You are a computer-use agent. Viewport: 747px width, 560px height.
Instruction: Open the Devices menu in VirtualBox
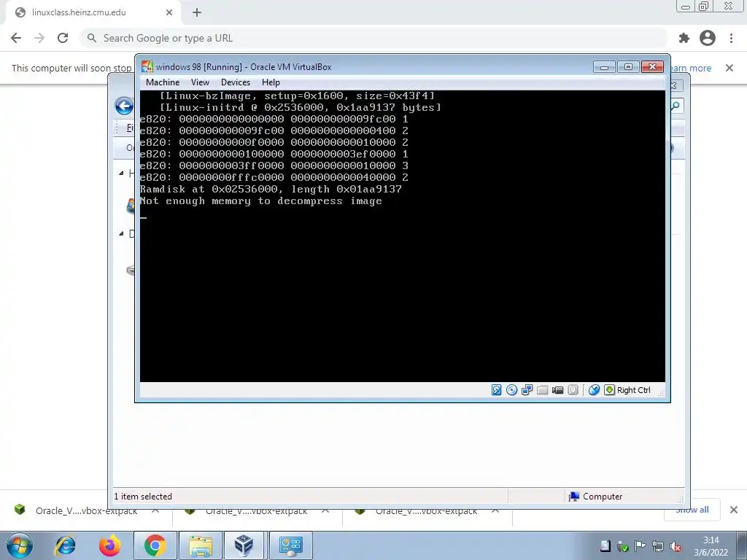[x=236, y=82]
